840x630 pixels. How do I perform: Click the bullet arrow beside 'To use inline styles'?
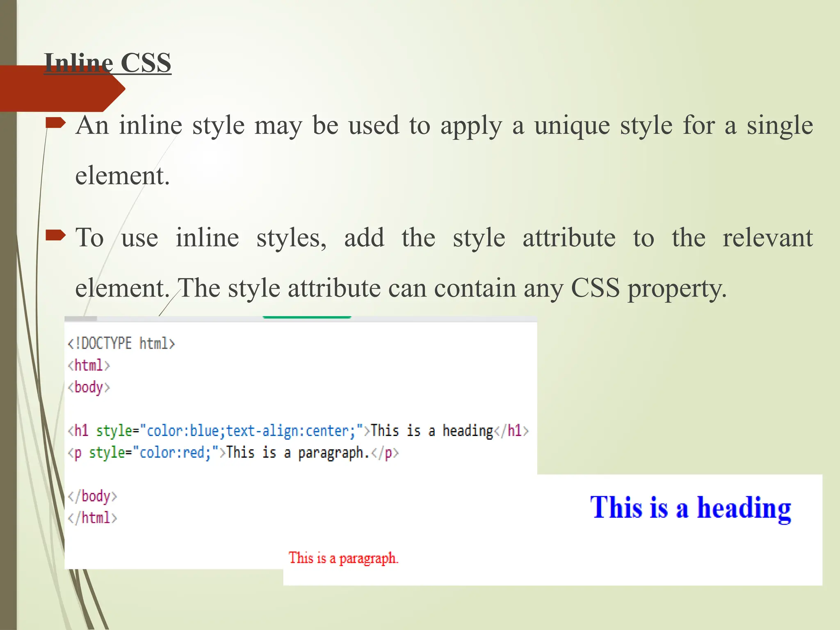click(x=56, y=235)
